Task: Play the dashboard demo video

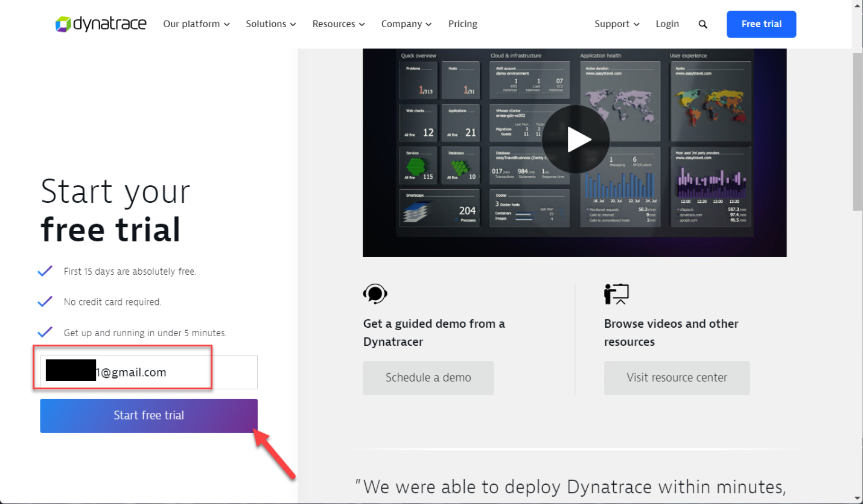Action: coord(575,139)
